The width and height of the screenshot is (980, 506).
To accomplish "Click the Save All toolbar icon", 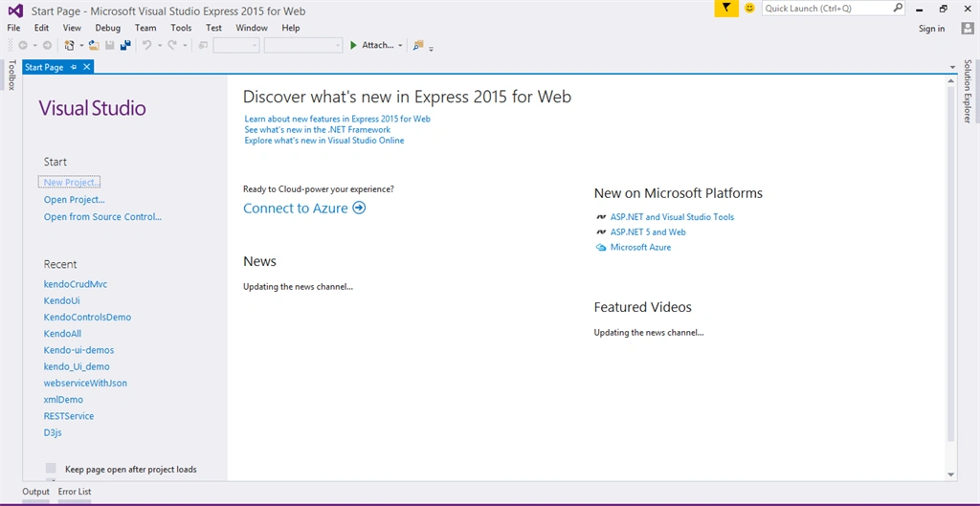I will coord(125,45).
